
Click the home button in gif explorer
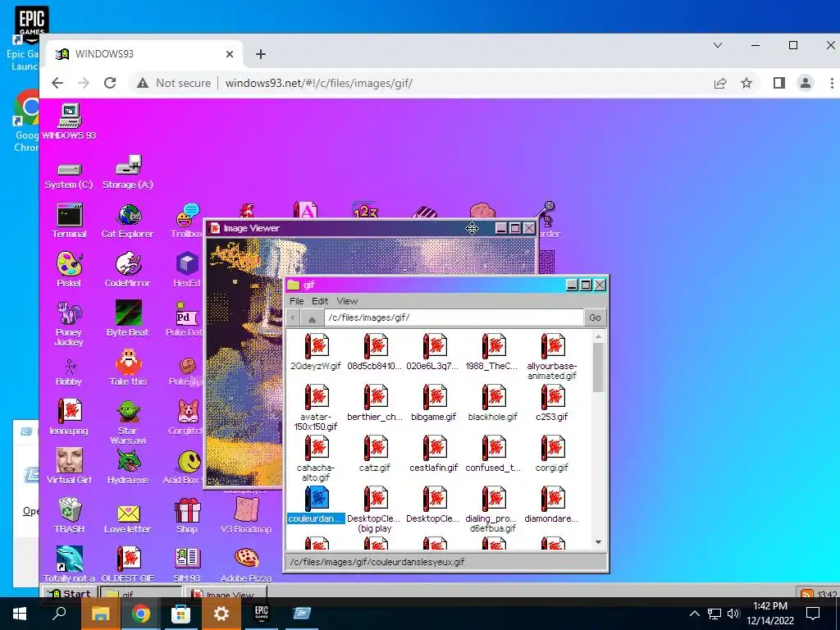point(312,318)
